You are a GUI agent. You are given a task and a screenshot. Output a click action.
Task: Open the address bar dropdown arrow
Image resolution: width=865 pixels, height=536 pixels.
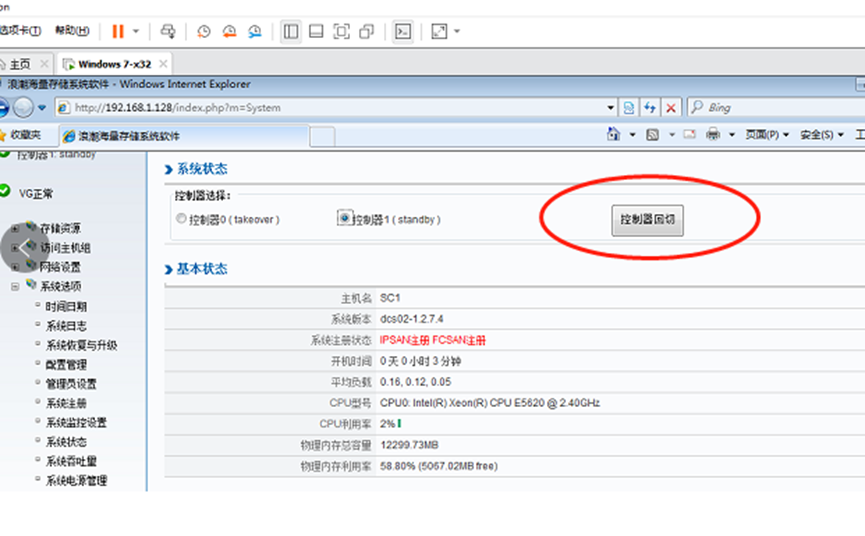pos(611,107)
